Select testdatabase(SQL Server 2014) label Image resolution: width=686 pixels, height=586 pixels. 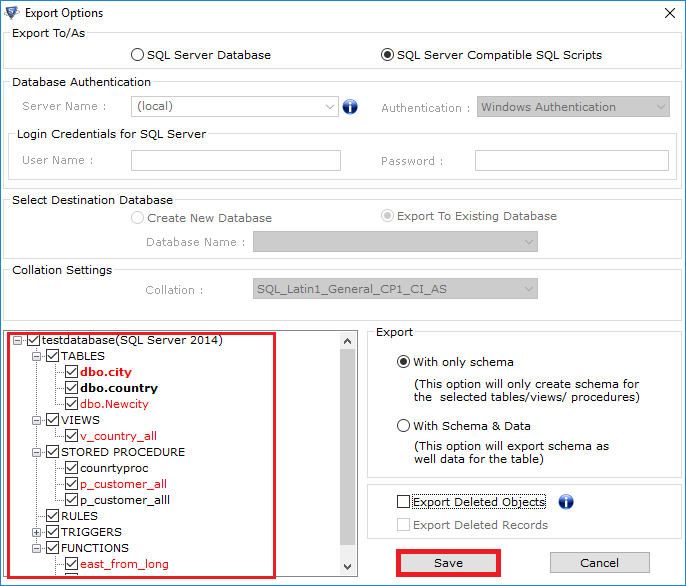[132, 340]
